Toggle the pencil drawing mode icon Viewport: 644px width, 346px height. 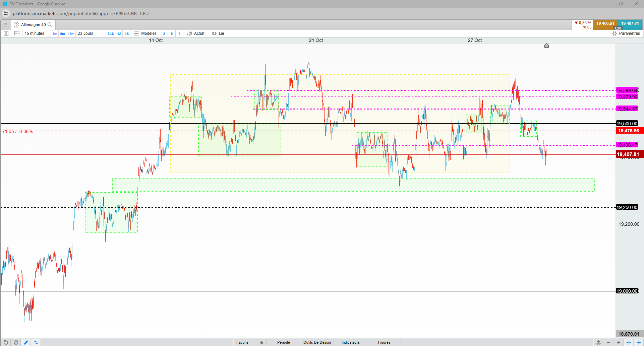pos(26,342)
